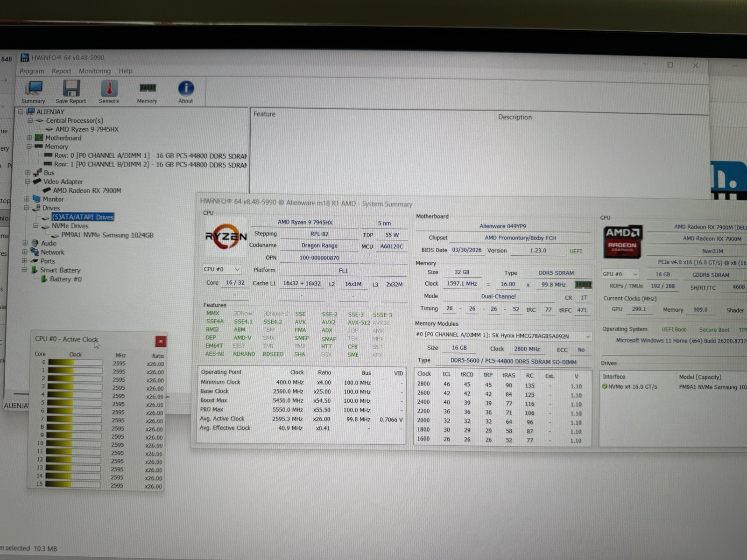Open the Monitoring menu
This screenshot has height=560, width=747.
(95, 71)
